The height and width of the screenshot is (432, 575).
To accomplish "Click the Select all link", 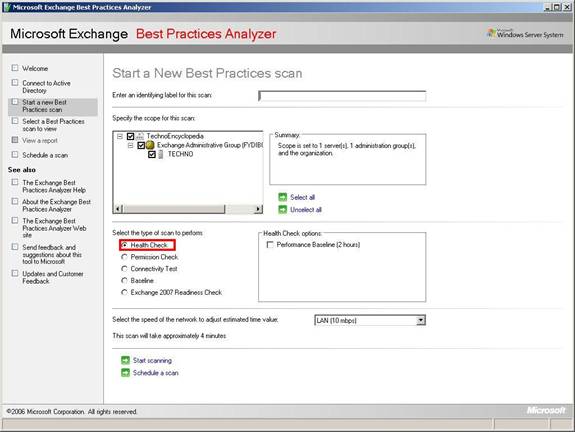I will pos(303,197).
